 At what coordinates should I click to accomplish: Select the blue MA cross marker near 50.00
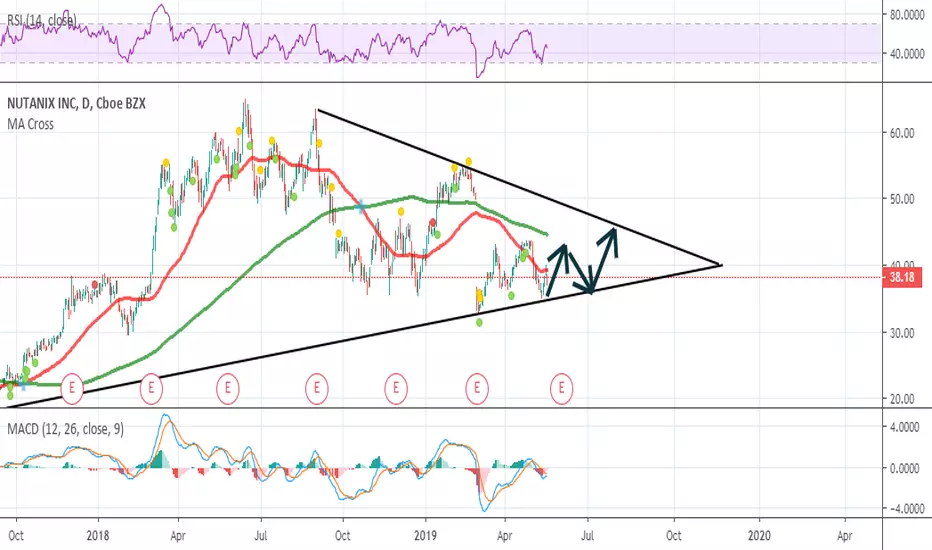click(x=361, y=207)
